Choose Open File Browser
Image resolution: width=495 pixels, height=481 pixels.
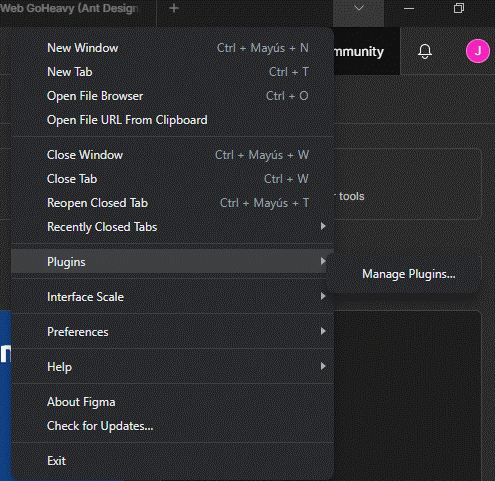pyautogui.click(x=172, y=96)
